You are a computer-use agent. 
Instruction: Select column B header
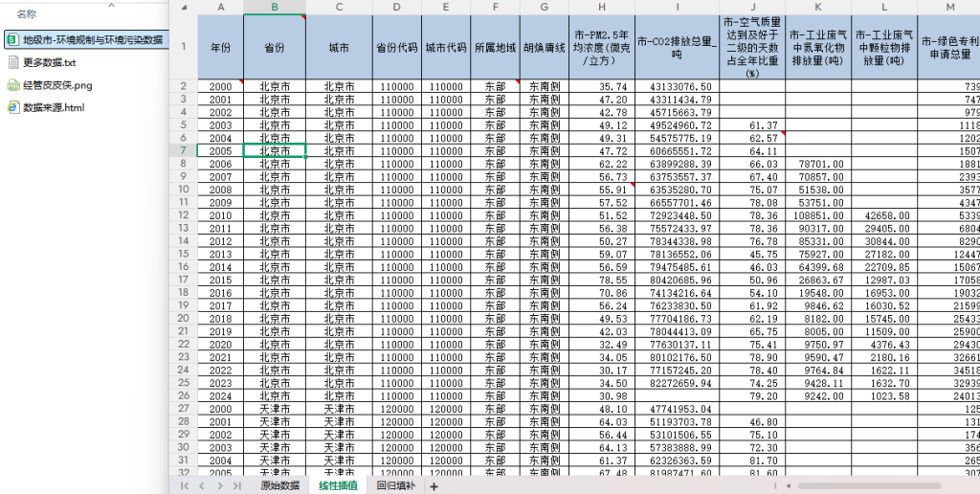click(x=275, y=8)
